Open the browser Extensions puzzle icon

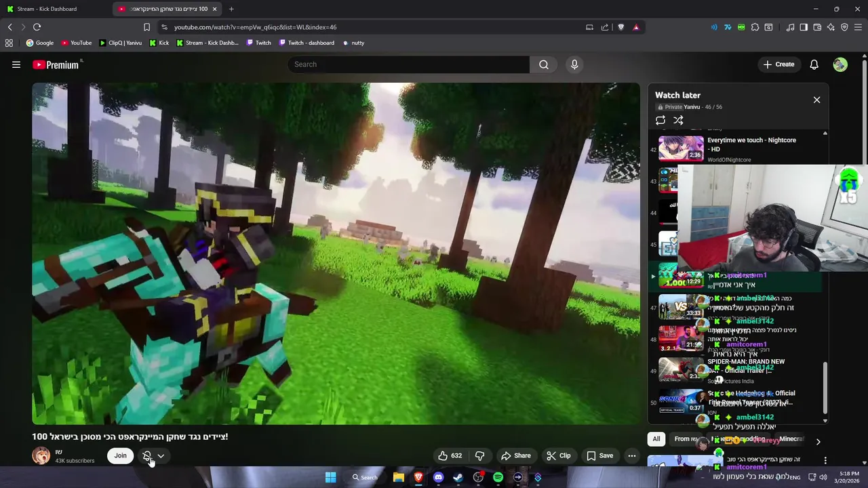pyautogui.click(x=755, y=27)
